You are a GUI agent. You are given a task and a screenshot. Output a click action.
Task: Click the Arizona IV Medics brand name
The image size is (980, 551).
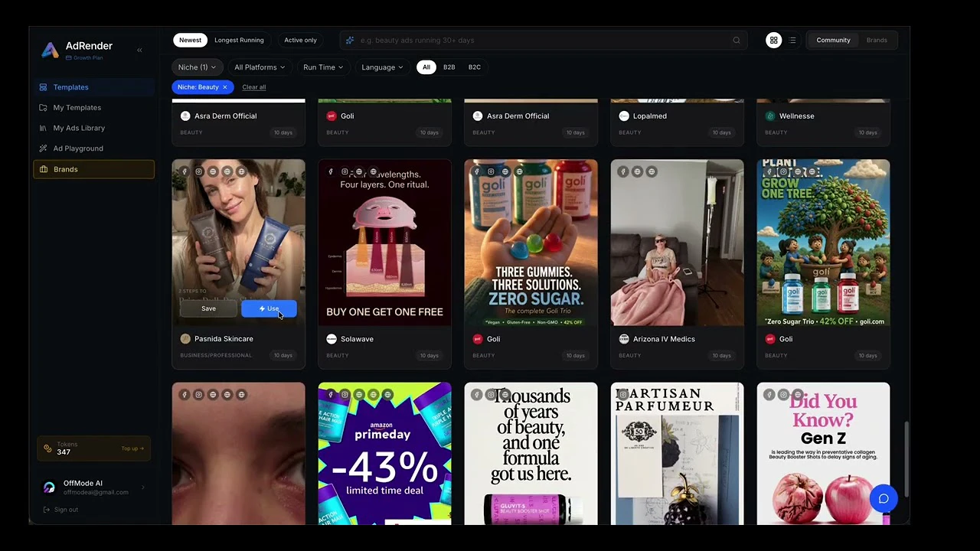pos(664,339)
